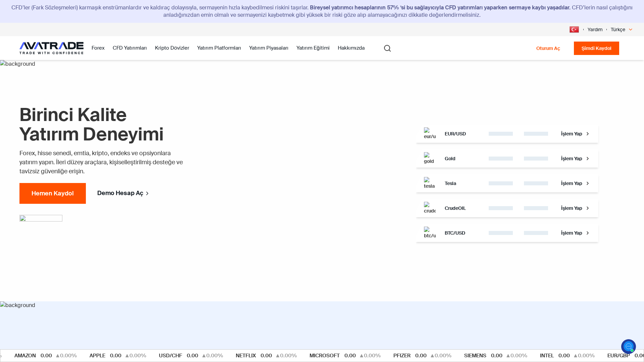Open the Hakkımızda menu
The image size is (644, 362).
351,48
